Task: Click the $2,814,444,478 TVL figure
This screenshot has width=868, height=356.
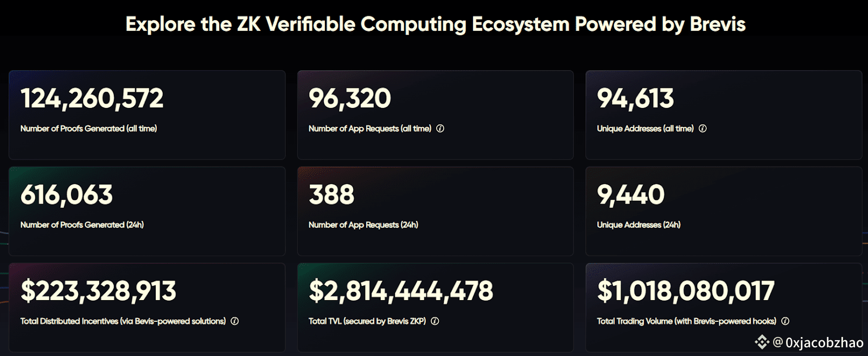Action: click(401, 291)
